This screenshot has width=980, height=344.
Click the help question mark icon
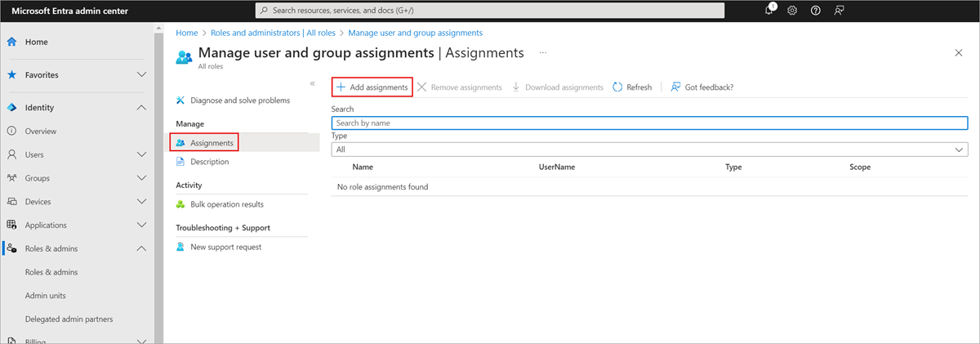tap(815, 10)
